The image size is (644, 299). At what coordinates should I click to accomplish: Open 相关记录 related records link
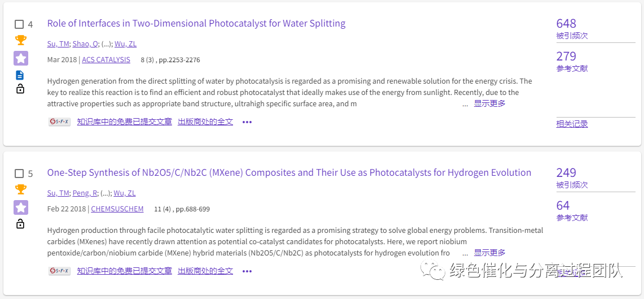[x=572, y=124]
